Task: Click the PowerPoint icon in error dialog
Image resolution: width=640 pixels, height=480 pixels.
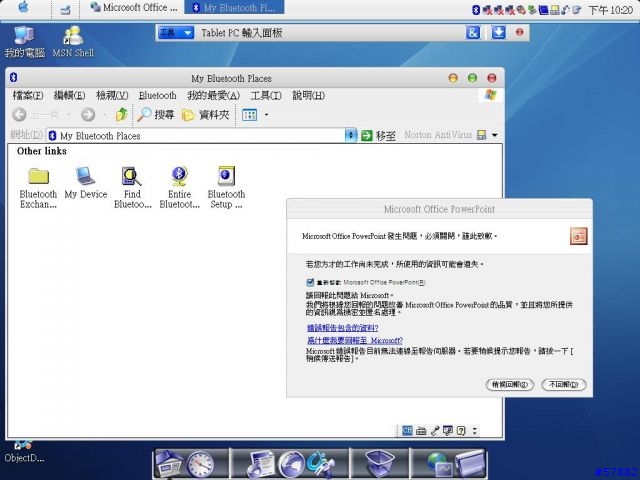Action: (578, 236)
